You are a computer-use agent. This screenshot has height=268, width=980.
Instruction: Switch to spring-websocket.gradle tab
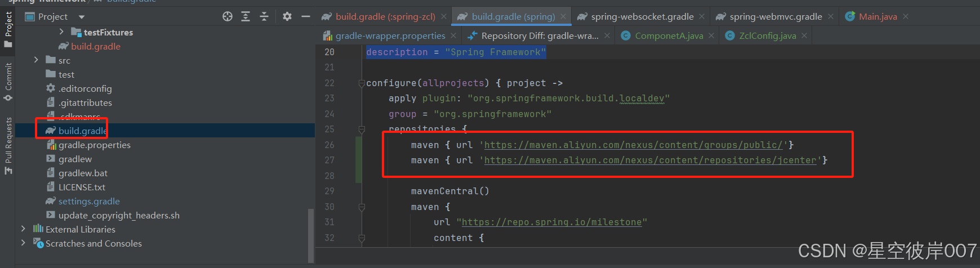coord(642,16)
